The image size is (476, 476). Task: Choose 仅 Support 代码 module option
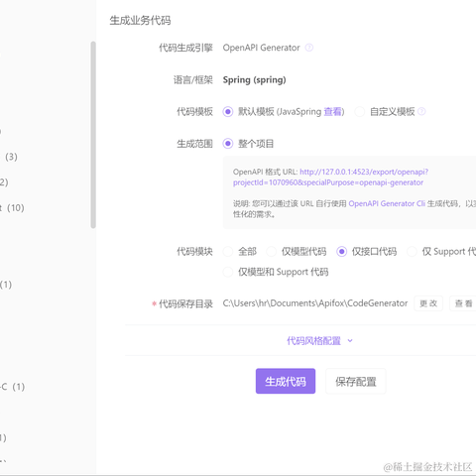pyautogui.click(x=412, y=252)
